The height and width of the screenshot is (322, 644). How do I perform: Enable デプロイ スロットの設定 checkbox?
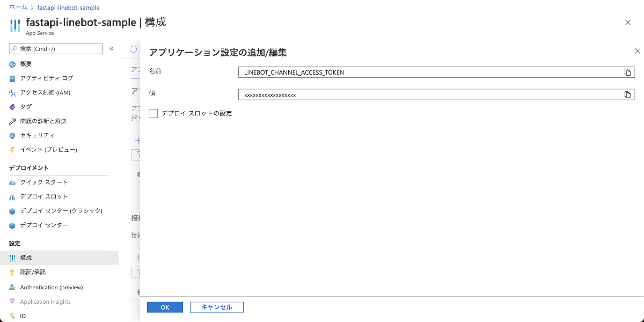coord(153,113)
